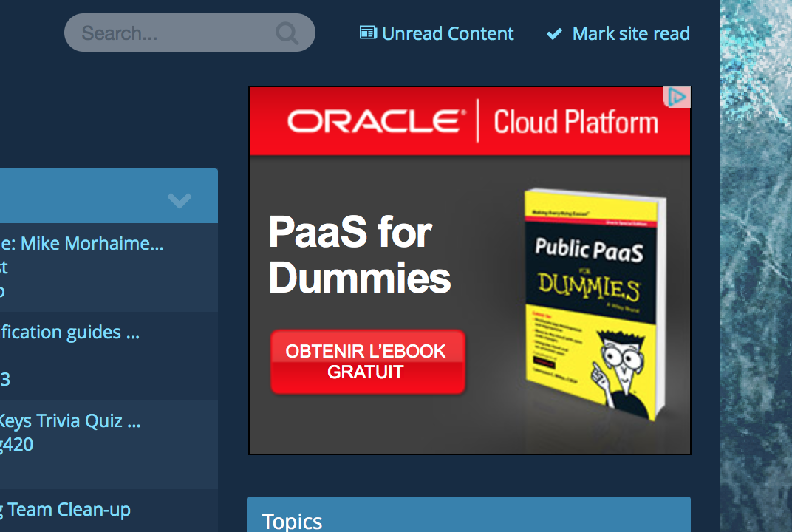Click the Unread Content newspaper icon

pyautogui.click(x=367, y=33)
